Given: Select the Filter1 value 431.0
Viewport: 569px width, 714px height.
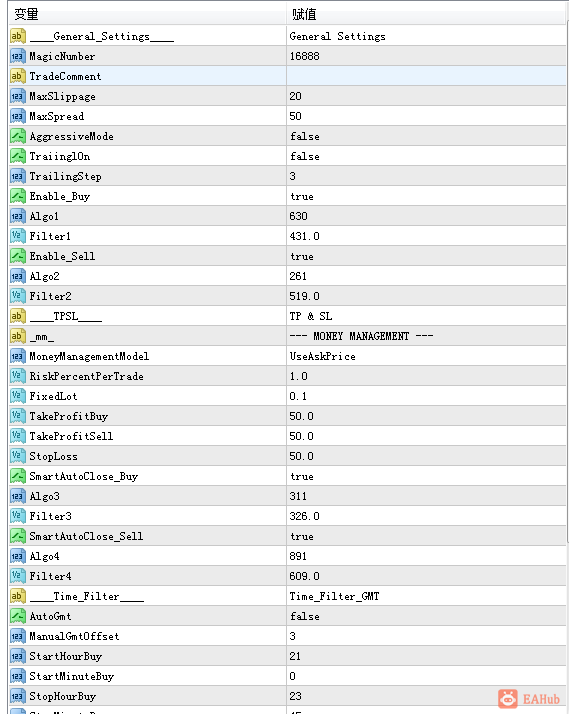Looking at the screenshot, I should click(x=305, y=236).
